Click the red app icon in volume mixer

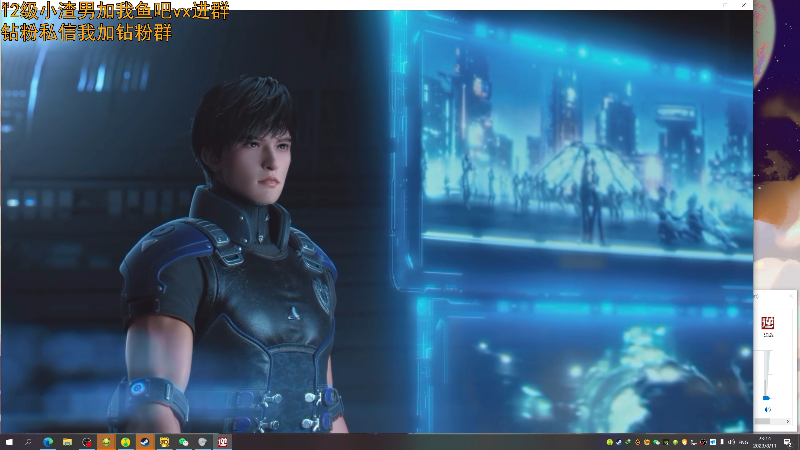point(768,322)
